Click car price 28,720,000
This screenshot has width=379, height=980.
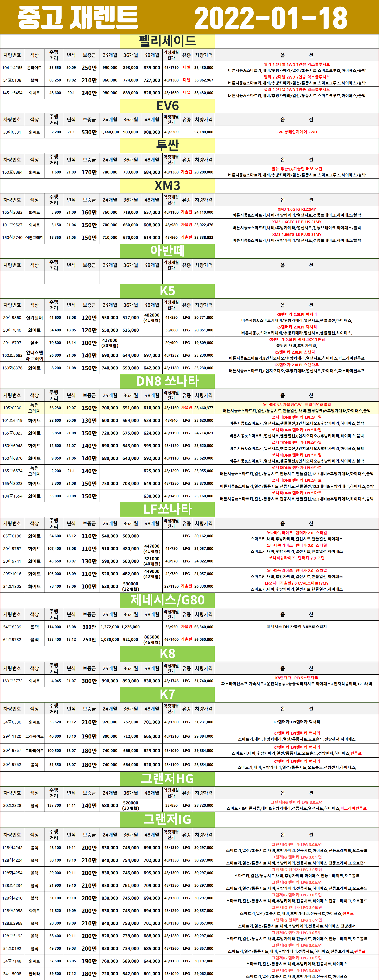(x=204, y=805)
